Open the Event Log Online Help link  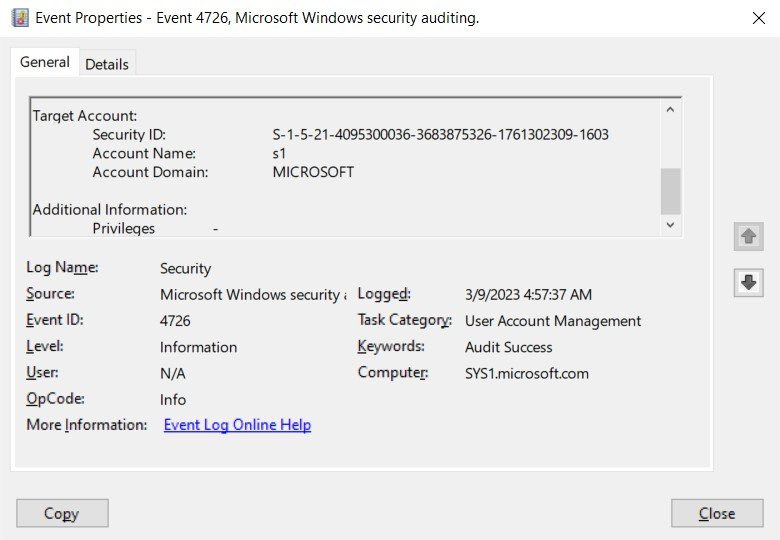tap(237, 425)
